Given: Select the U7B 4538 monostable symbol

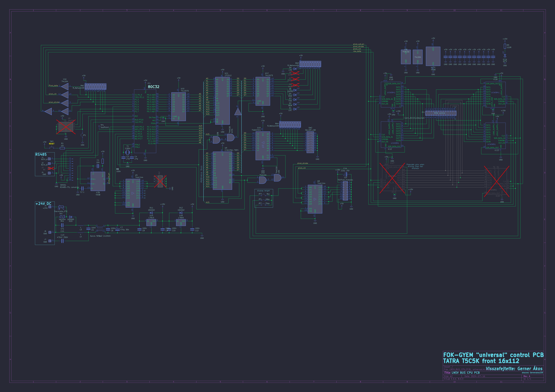Looking at the screenshot, I should (98, 181).
